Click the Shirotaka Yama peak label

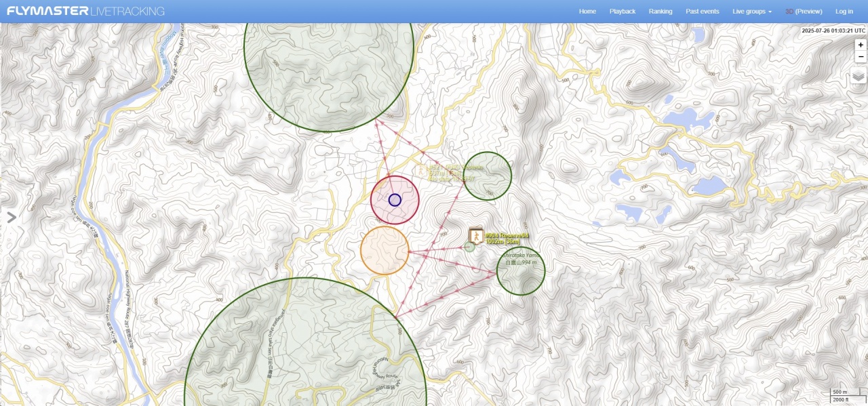(521, 255)
